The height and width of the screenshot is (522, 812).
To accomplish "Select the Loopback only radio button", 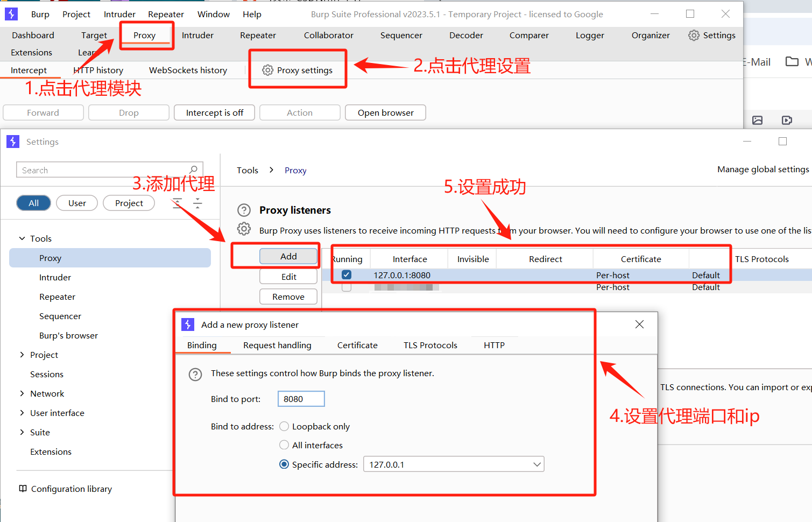I will [284, 426].
